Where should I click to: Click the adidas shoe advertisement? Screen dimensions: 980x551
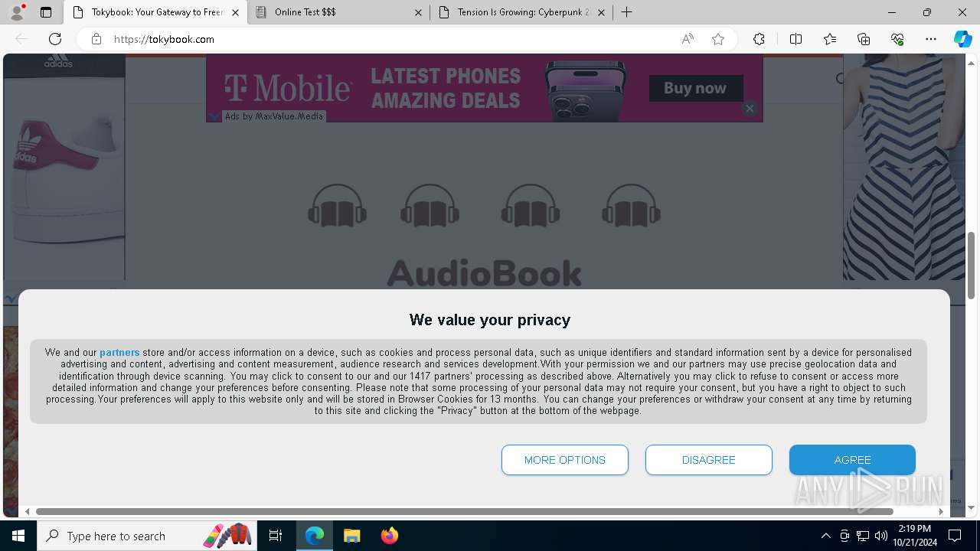coord(64,167)
